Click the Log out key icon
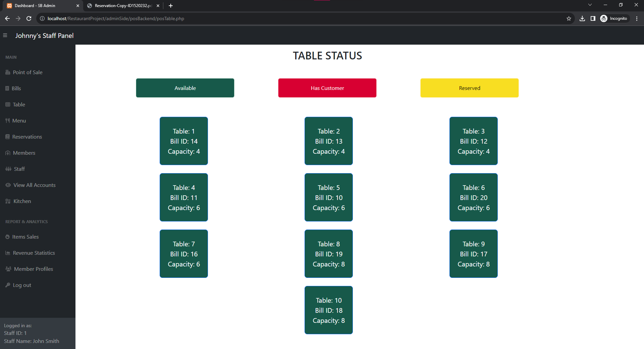 (8, 285)
